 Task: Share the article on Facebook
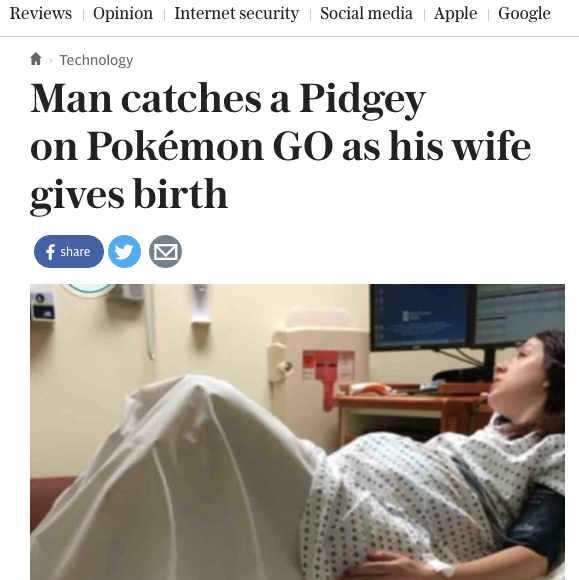click(x=69, y=252)
